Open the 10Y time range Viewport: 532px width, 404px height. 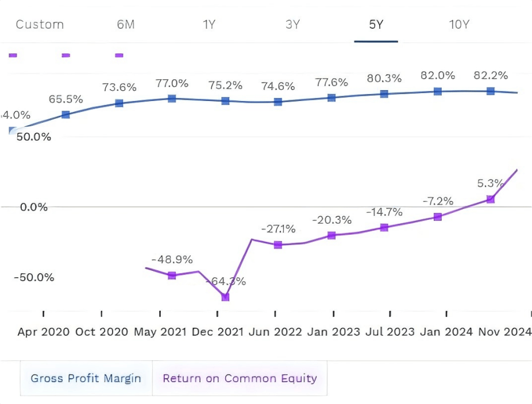click(x=459, y=25)
